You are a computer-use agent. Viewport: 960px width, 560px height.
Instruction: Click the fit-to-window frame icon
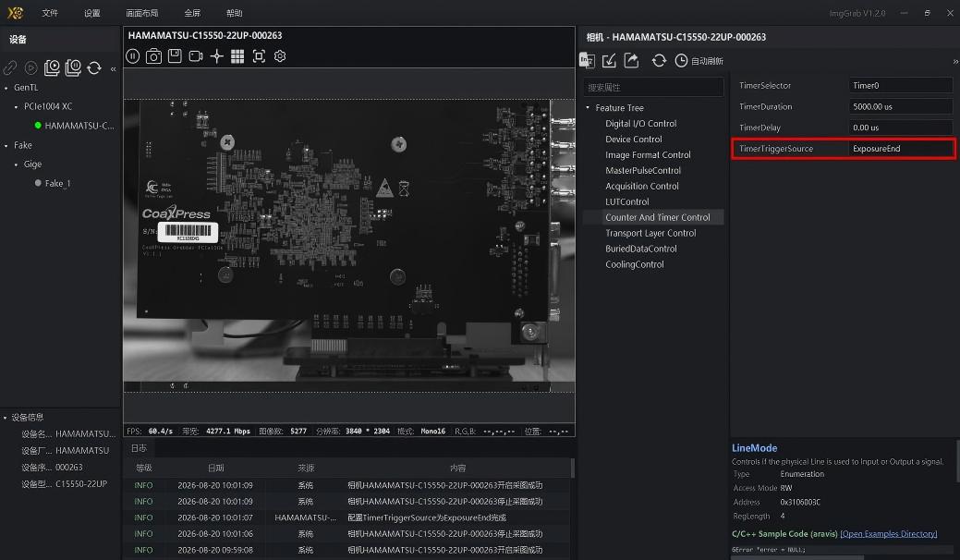coord(259,56)
